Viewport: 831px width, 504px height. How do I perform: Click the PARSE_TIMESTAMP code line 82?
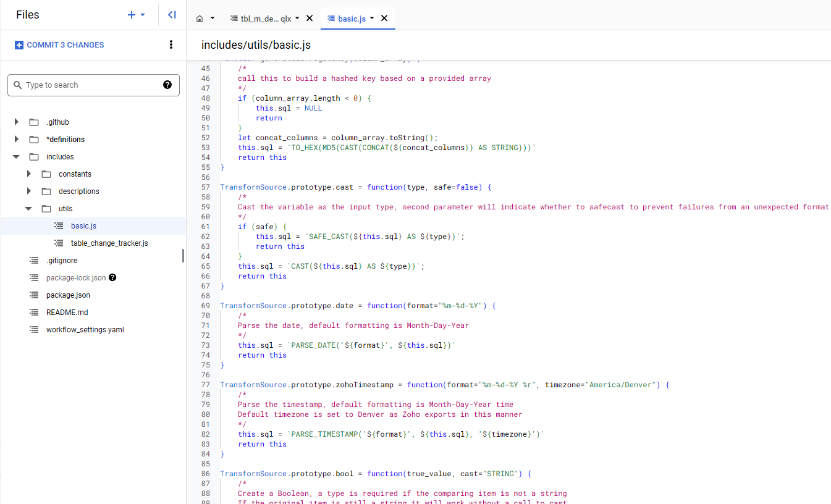(392, 434)
